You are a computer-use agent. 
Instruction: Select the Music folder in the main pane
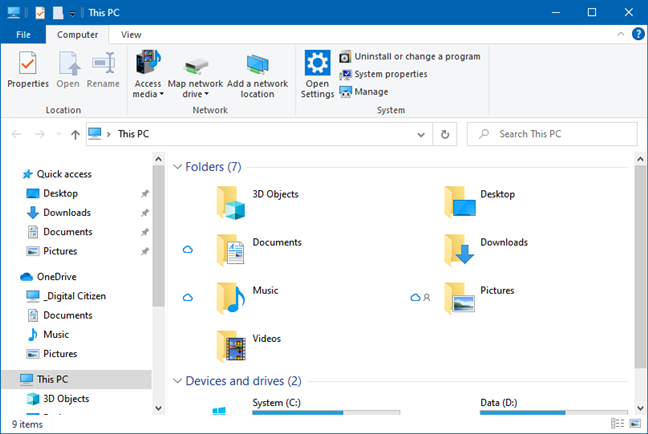click(x=248, y=298)
